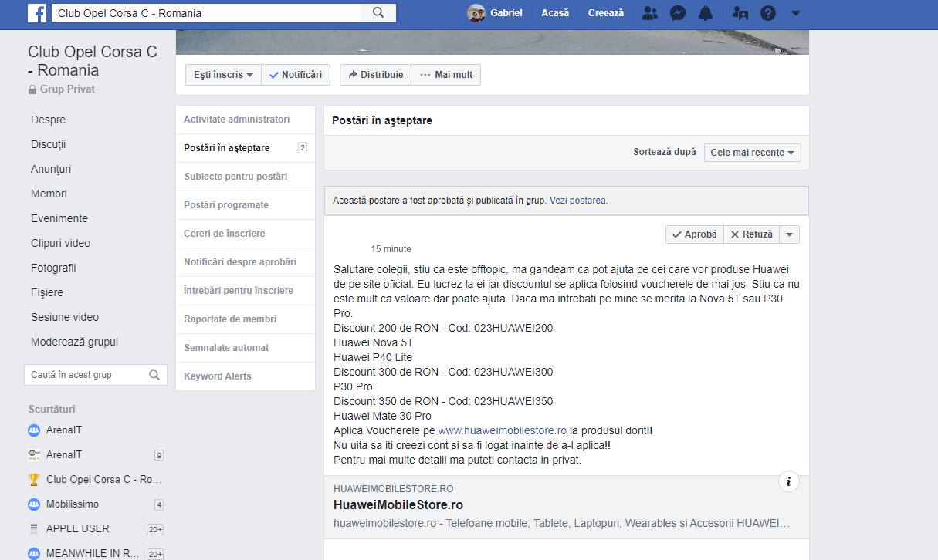Screen dimensions: 938x560
Task: Open Clipuri video in group sidebar
Action: [x=60, y=243]
